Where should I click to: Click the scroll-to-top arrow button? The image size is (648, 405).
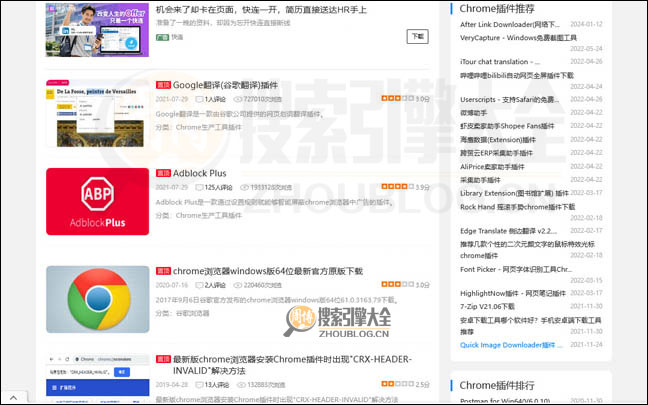(x=14, y=398)
